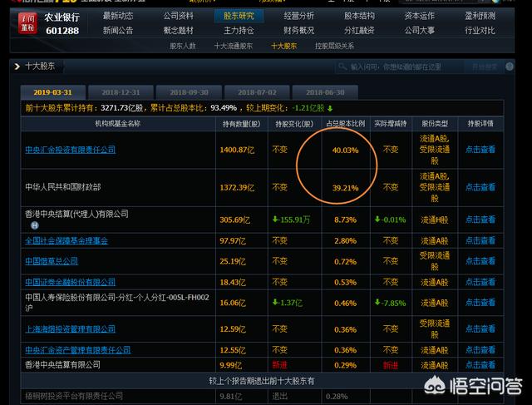Open the 公司大事 menu item

(419, 31)
